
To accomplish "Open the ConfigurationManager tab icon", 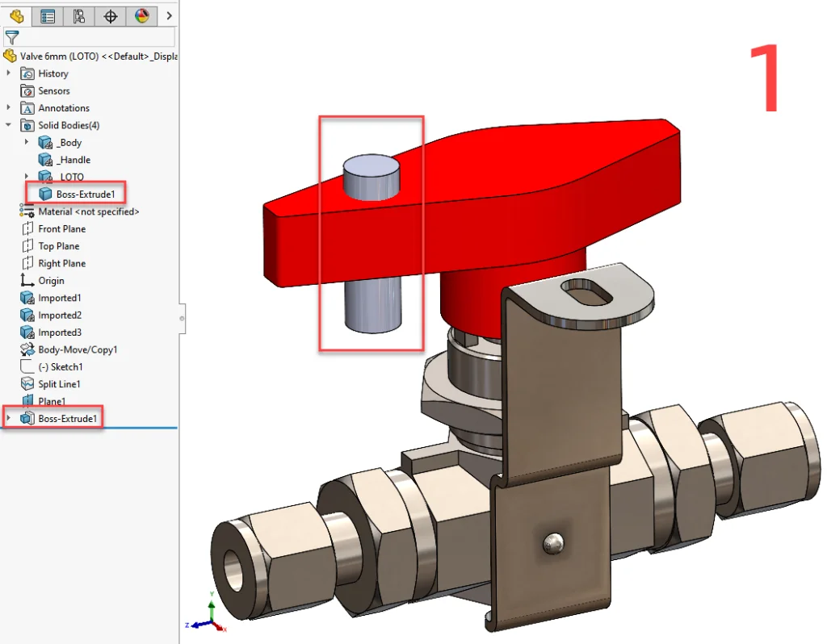I will pyautogui.click(x=79, y=15).
